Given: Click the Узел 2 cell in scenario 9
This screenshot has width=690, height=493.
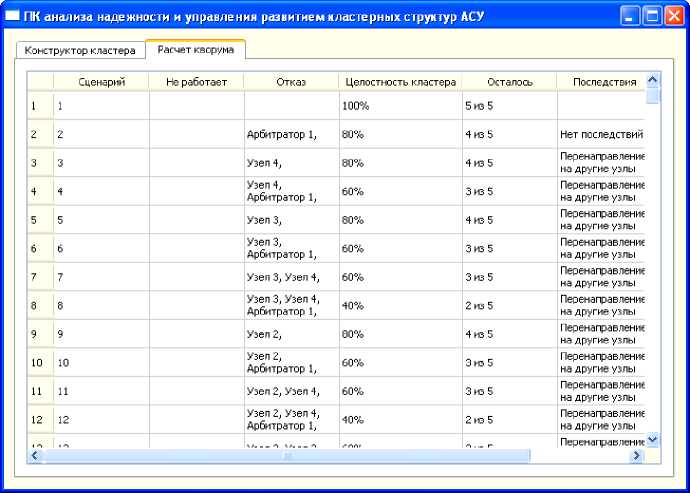Looking at the screenshot, I should pyautogui.click(x=291, y=334).
